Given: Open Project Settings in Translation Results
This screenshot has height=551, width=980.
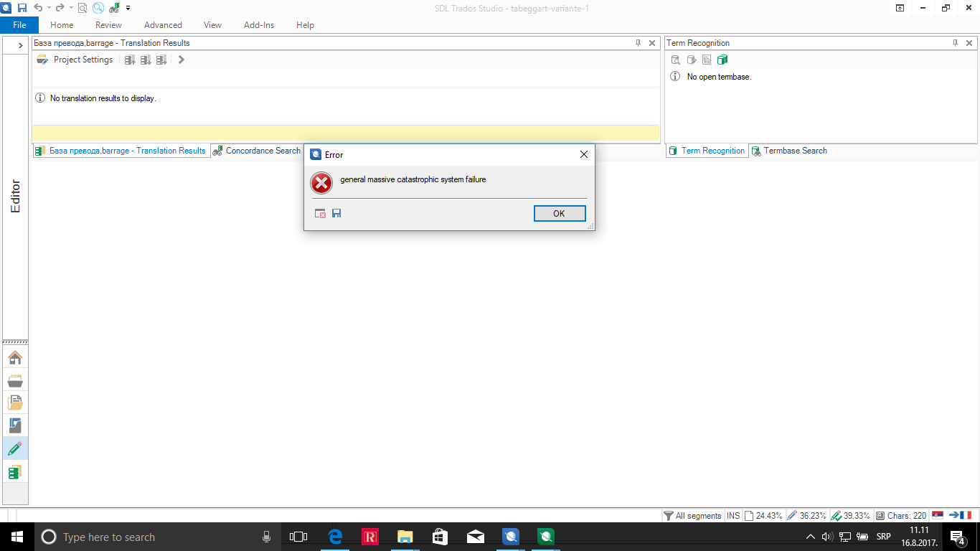Looking at the screenshot, I should pyautogui.click(x=75, y=60).
